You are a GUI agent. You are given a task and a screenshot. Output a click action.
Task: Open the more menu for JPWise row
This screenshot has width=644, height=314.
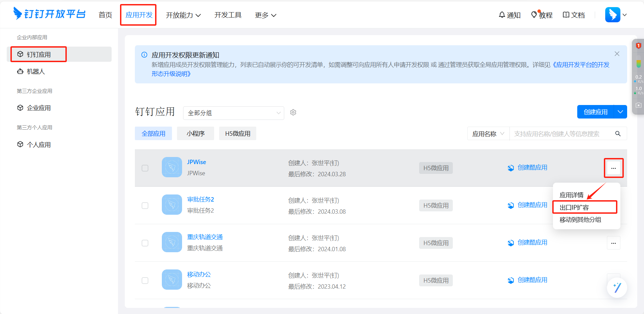[613, 168]
